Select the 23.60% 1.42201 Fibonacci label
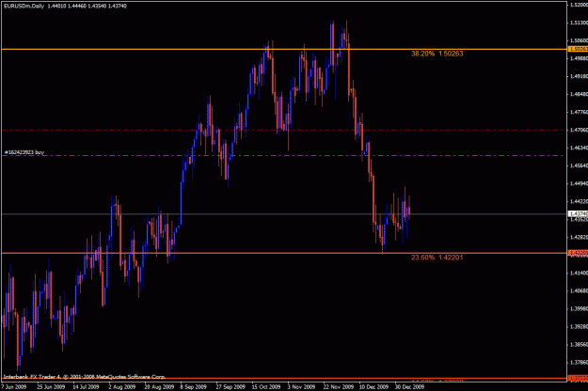The width and height of the screenshot is (588, 391). 437,258
